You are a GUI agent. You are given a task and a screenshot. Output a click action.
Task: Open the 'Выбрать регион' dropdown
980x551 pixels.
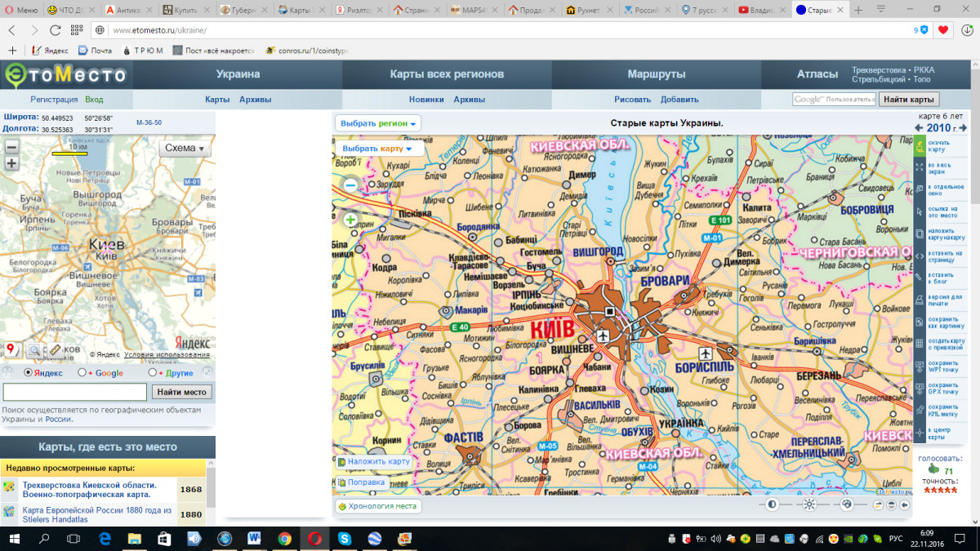click(x=378, y=123)
